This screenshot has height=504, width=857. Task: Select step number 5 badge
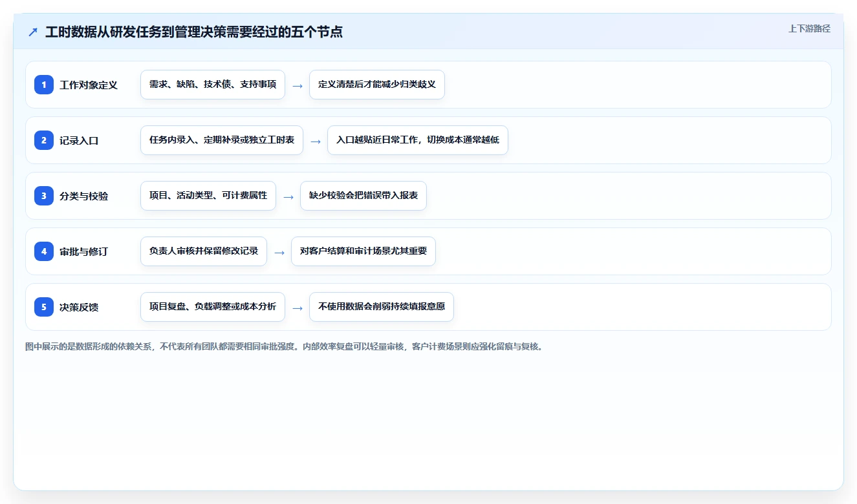coord(44,307)
